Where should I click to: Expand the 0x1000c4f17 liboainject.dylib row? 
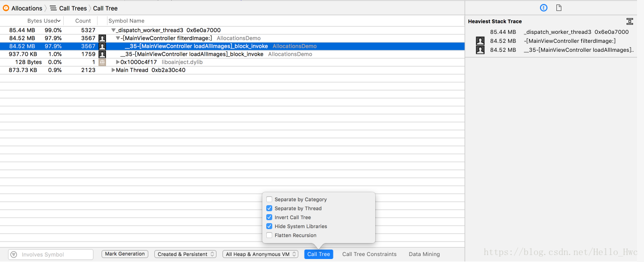pyautogui.click(x=118, y=62)
